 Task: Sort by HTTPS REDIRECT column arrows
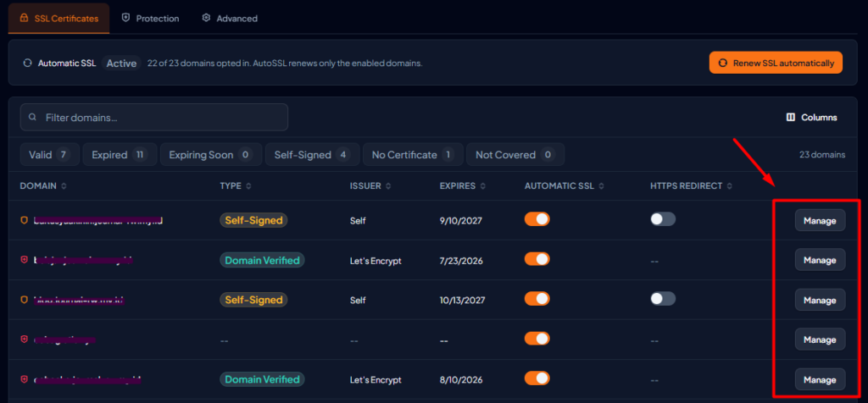(x=730, y=186)
